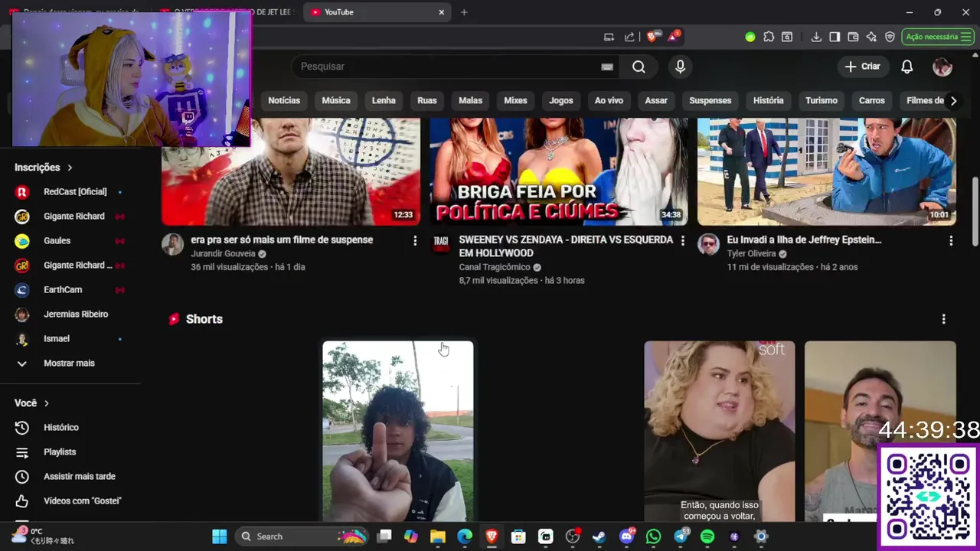Viewport: 980px width, 551px height.
Task: Click the Criar button
Action: tap(863, 67)
